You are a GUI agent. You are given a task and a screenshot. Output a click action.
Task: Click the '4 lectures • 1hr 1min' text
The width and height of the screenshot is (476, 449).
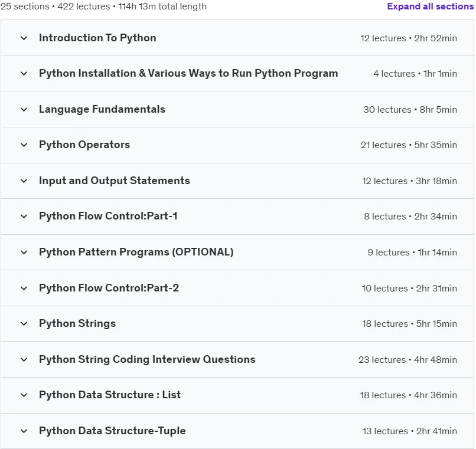pos(415,74)
